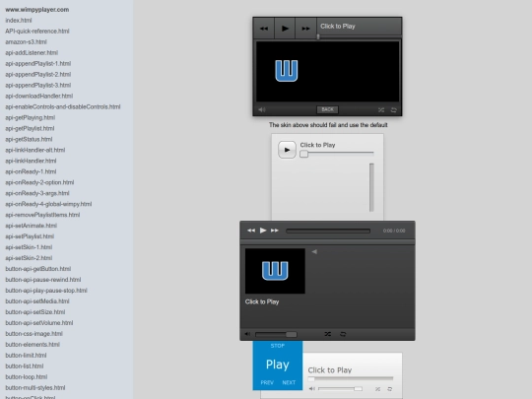The height and width of the screenshot is (399, 532).
Task: Open button-api-play-pause-stop.html link
Action: click(x=46, y=291)
